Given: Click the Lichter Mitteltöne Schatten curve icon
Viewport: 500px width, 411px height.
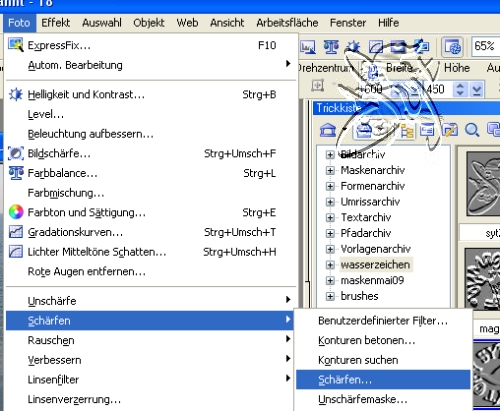Looking at the screenshot, I should [16, 252].
